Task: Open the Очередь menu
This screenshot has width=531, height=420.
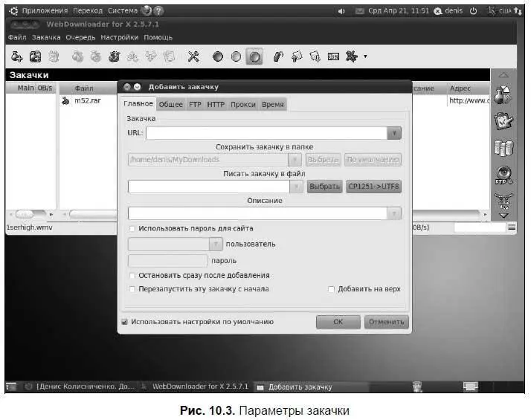Action: pyautogui.click(x=80, y=38)
